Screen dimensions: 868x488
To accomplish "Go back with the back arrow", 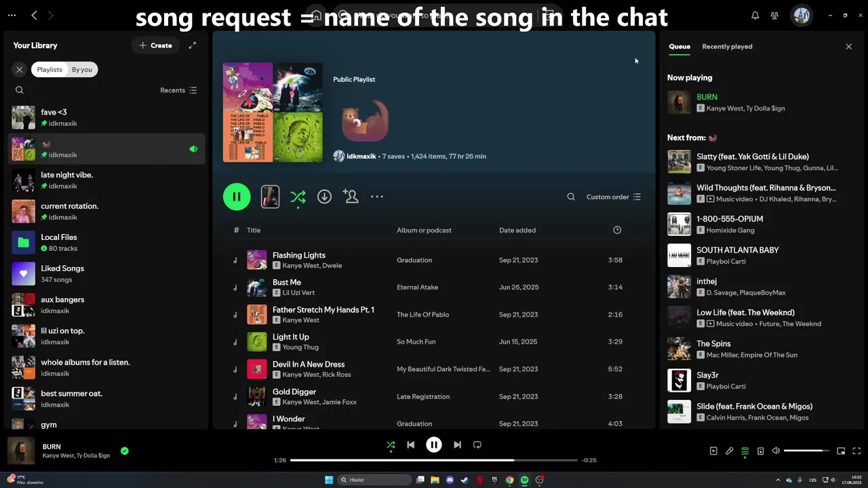I will click(x=34, y=15).
